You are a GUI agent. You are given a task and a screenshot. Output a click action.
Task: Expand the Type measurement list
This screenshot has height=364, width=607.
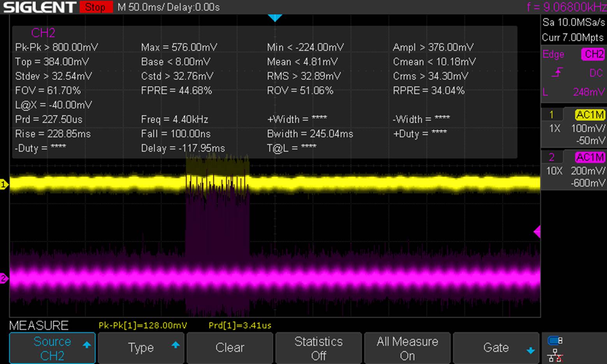tap(141, 348)
